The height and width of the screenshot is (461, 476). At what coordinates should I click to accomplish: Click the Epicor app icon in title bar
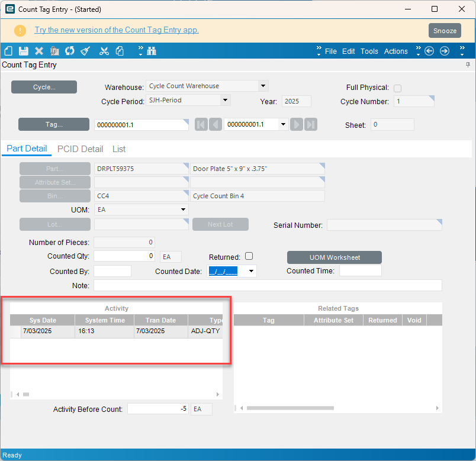[10, 9]
